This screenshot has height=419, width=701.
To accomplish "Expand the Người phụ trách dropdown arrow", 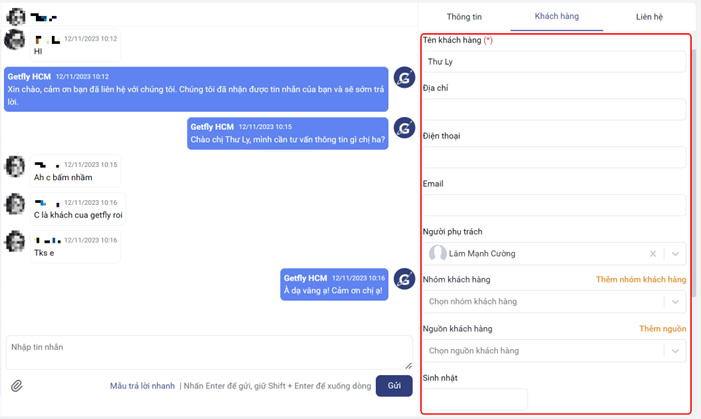I will pyautogui.click(x=676, y=254).
